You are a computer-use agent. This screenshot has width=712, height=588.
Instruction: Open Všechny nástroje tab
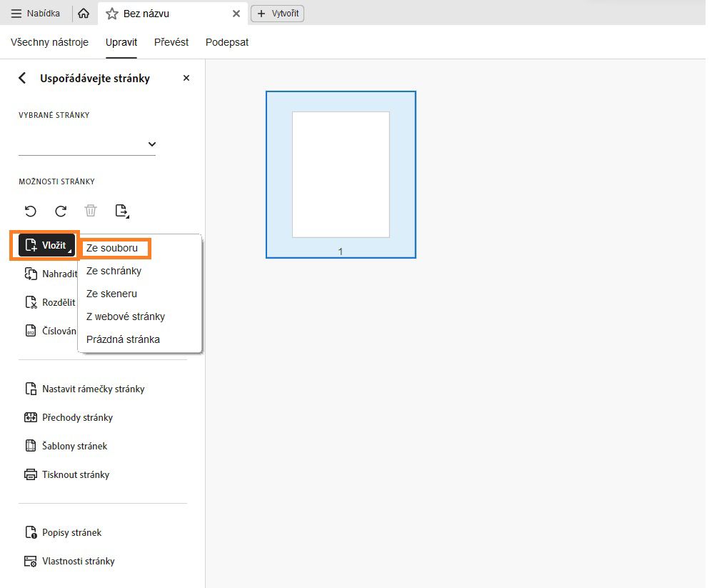49,42
